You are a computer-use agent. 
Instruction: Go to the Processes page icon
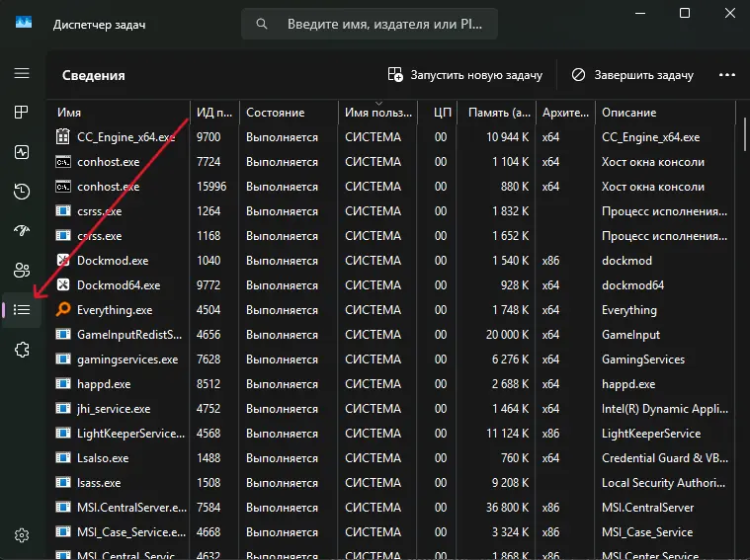[x=22, y=113]
